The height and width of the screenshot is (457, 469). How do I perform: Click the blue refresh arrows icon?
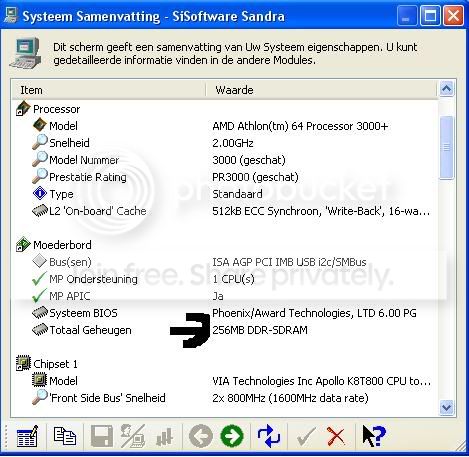pyautogui.click(x=269, y=436)
